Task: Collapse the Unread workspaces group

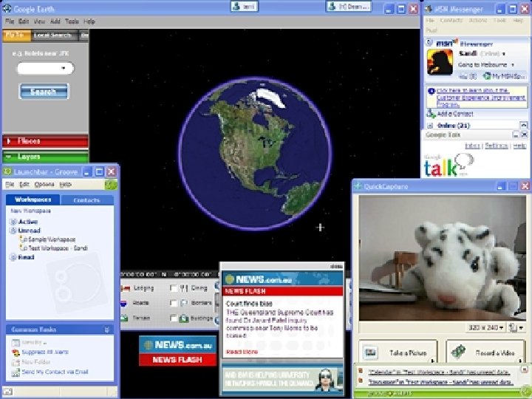Action: click(13, 231)
